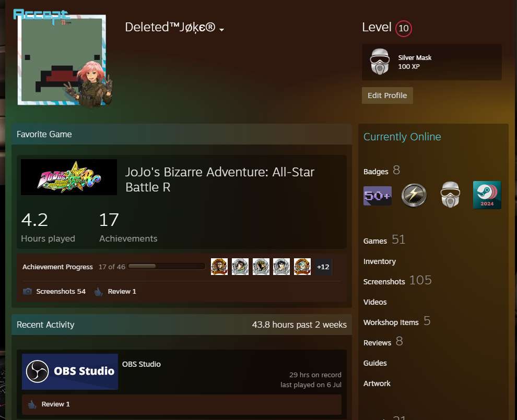
Task: Click the 4.2 Hours played stat
Action: 48,227
